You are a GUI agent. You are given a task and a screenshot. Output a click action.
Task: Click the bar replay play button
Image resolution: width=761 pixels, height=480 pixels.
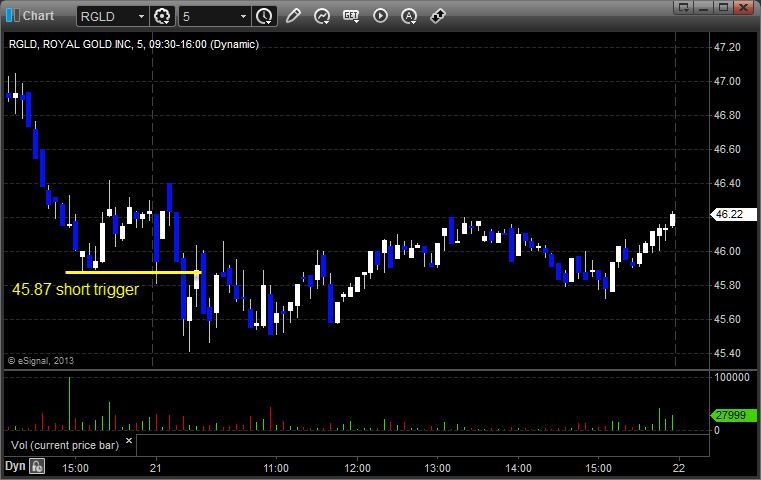(x=380, y=16)
